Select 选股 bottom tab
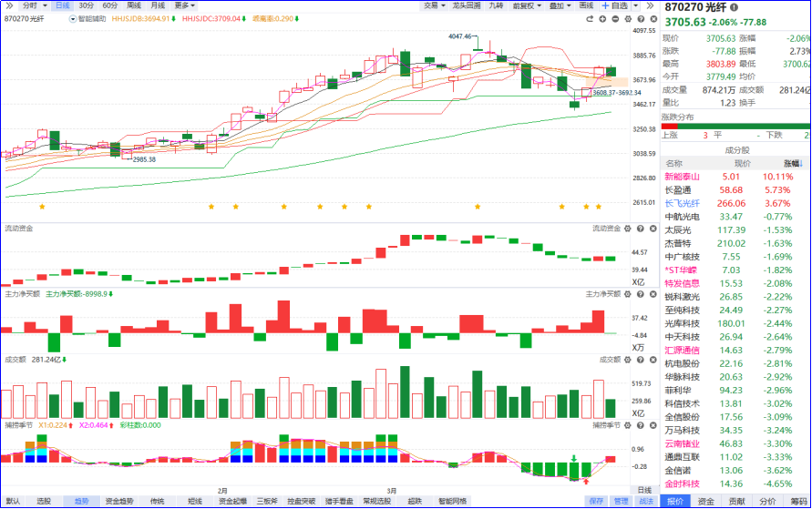The width and height of the screenshot is (812, 509). 44,501
